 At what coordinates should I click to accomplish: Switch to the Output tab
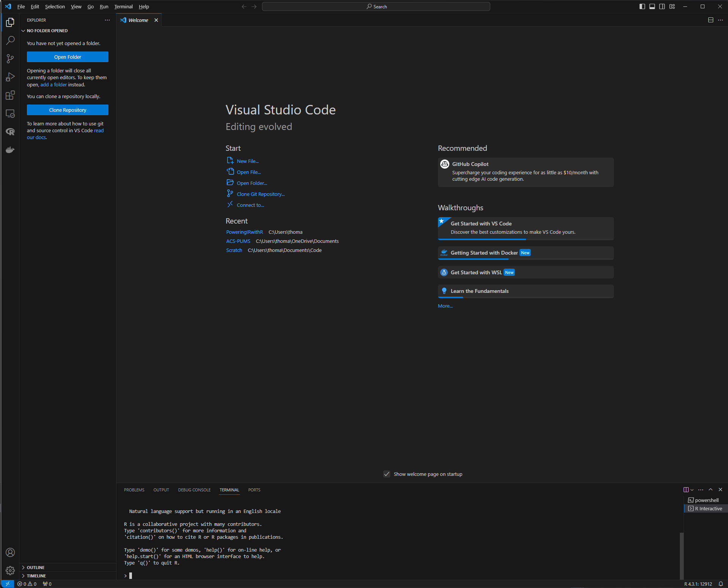point(161,490)
